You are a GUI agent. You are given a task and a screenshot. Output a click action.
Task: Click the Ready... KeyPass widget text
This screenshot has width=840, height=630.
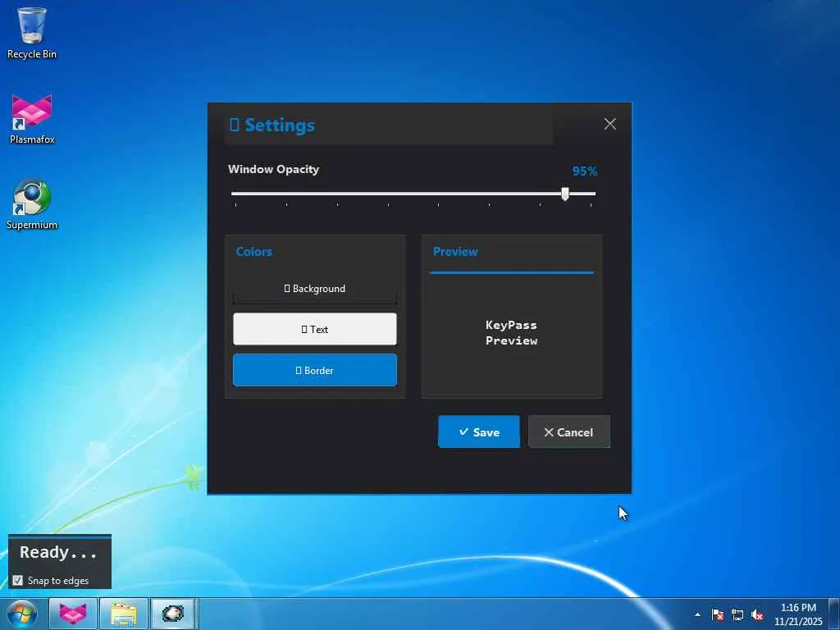(58, 552)
